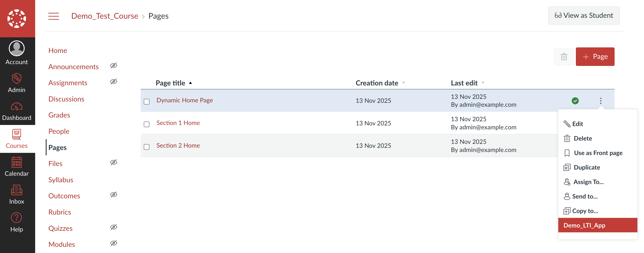Click the Canvas logo icon

pyautogui.click(x=17, y=18)
